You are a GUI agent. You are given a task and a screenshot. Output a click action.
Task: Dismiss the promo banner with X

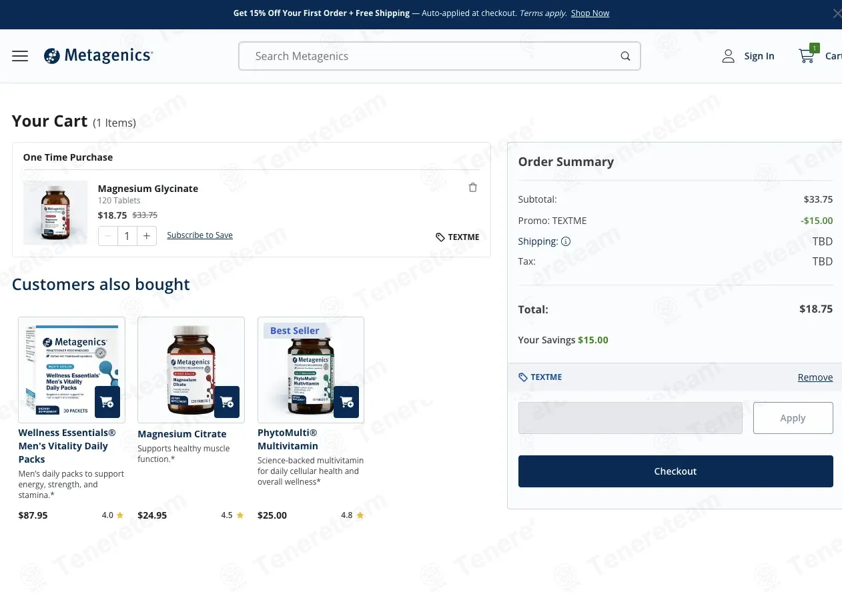[837, 13]
